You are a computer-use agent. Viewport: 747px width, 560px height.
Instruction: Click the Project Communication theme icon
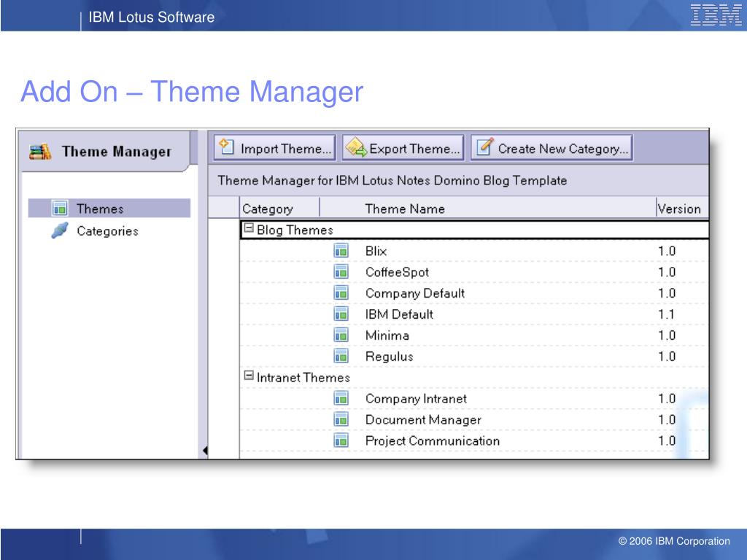pos(341,440)
